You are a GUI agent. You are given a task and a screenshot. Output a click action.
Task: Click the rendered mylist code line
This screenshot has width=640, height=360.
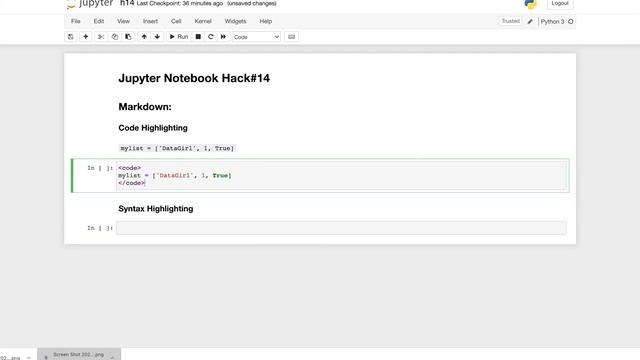tap(177, 149)
